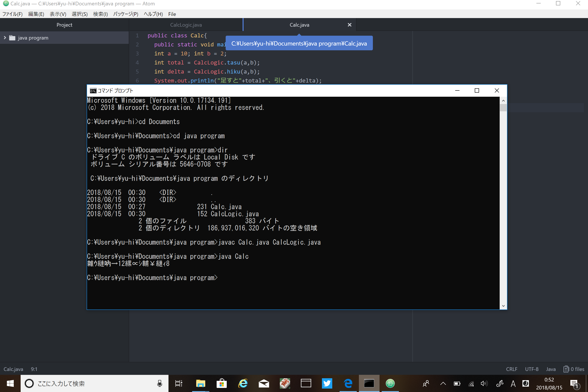588x392 pixels.
Task: Open the volume tray icon
Action: 484,383
